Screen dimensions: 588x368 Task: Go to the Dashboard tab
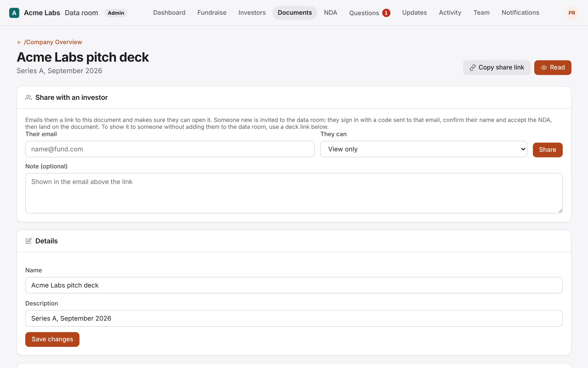point(169,13)
